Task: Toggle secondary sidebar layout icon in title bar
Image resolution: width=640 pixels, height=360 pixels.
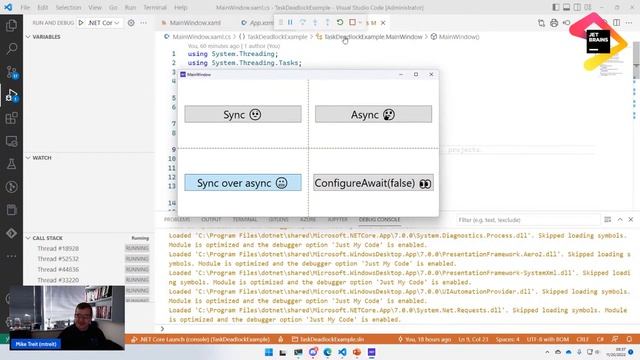Action: 577,7
